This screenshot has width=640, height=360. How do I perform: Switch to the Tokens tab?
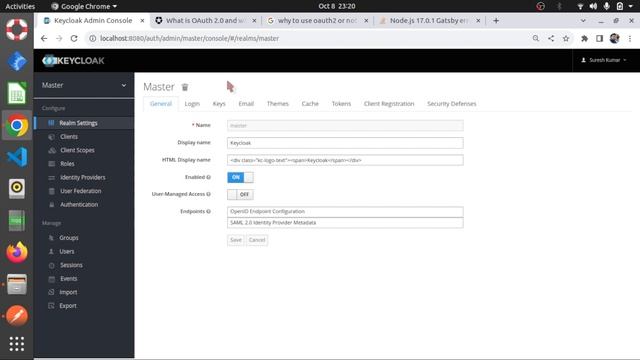point(341,104)
